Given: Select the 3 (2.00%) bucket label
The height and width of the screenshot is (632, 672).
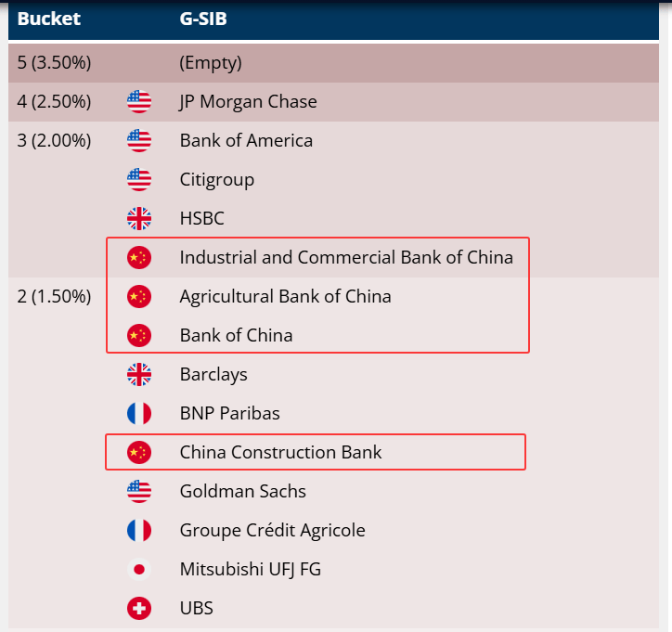Looking at the screenshot, I should click(54, 141).
